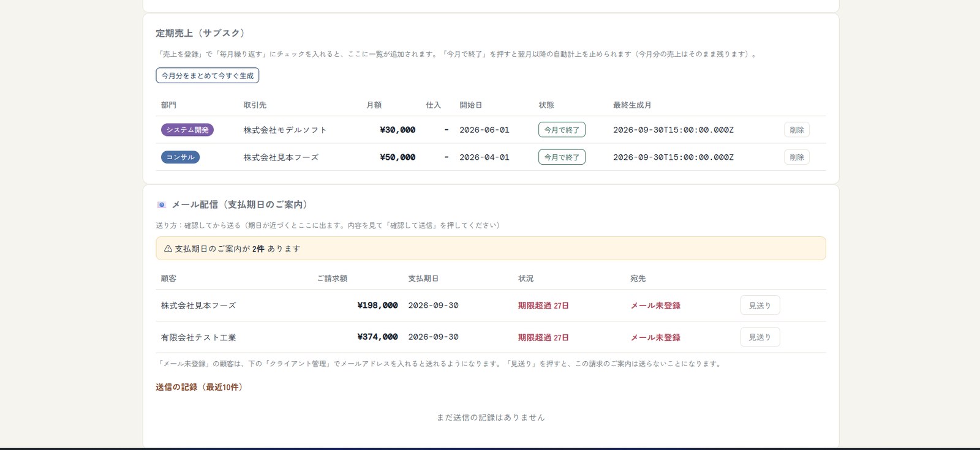Delete the ¥50,000 コンサル subscription row
Screen dimensions: 980x450
pyautogui.click(x=797, y=157)
